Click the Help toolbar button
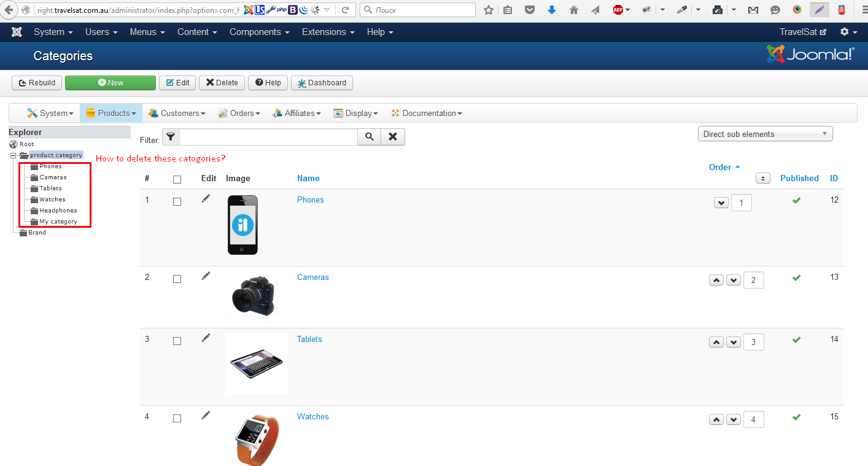 (268, 83)
